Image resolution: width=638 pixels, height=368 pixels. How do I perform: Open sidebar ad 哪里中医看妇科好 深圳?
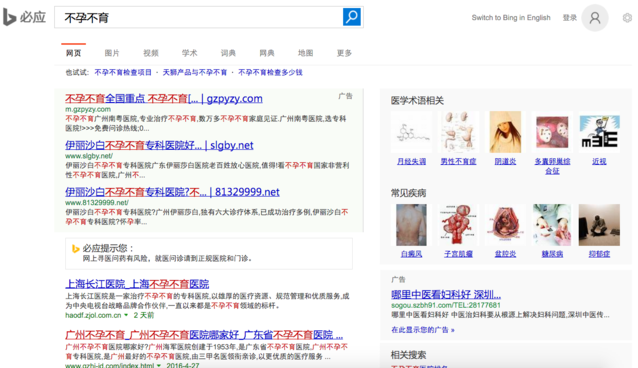pos(446,294)
